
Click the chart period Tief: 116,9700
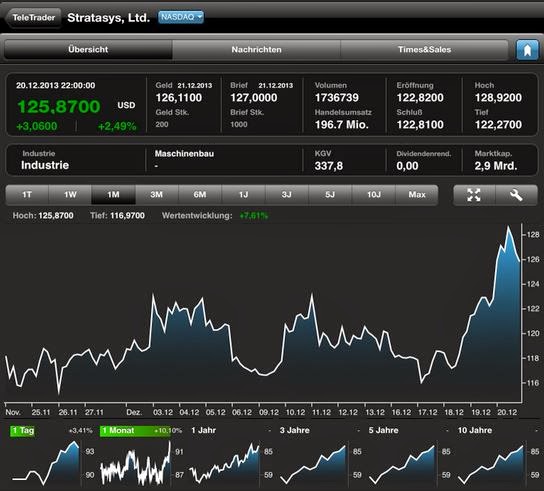[x=117, y=215]
